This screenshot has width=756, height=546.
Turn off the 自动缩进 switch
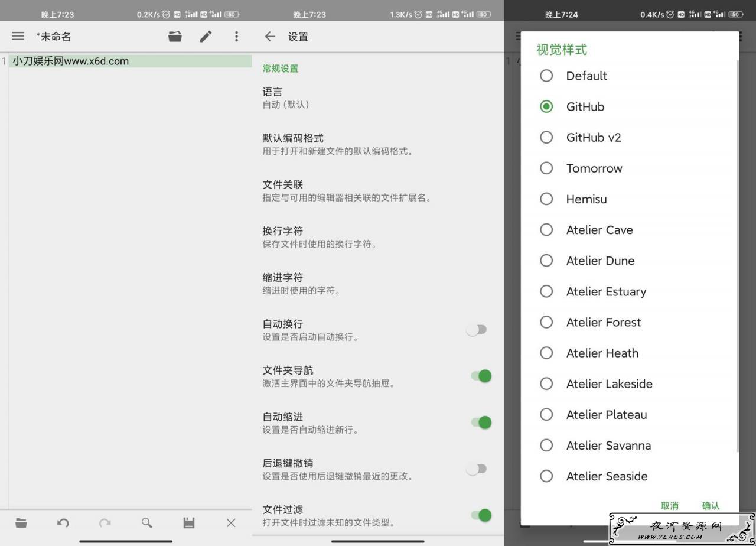[481, 422]
